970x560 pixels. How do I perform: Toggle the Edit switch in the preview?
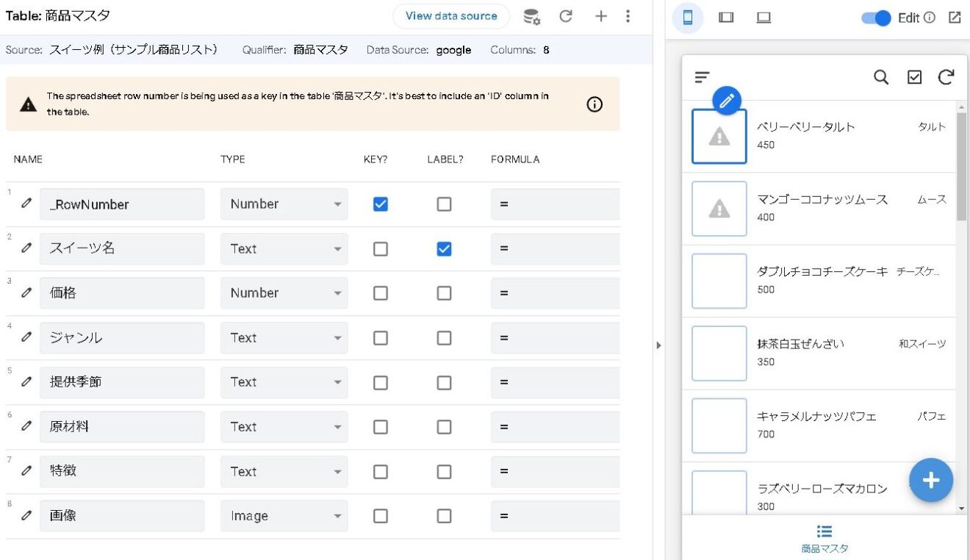876,18
